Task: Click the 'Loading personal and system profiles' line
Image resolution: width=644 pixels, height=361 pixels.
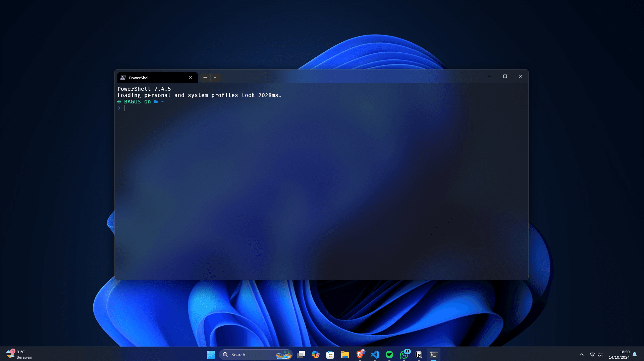Action: [x=200, y=95]
